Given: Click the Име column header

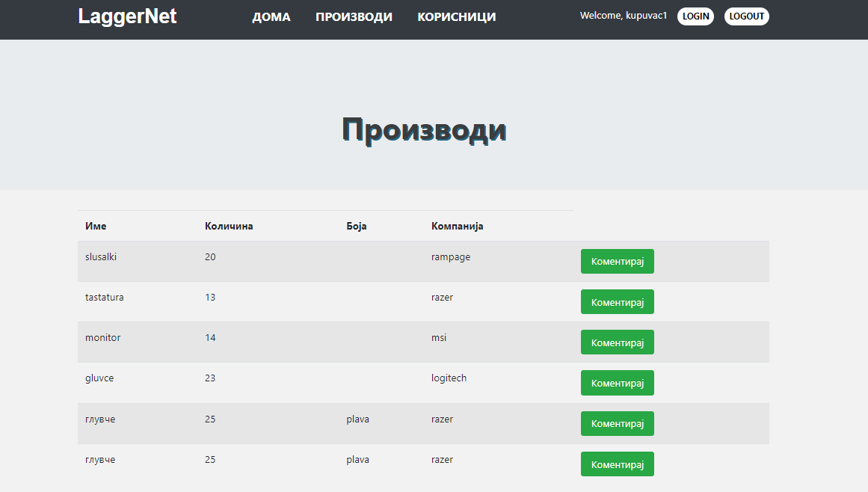Looking at the screenshot, I should point(96,226).
